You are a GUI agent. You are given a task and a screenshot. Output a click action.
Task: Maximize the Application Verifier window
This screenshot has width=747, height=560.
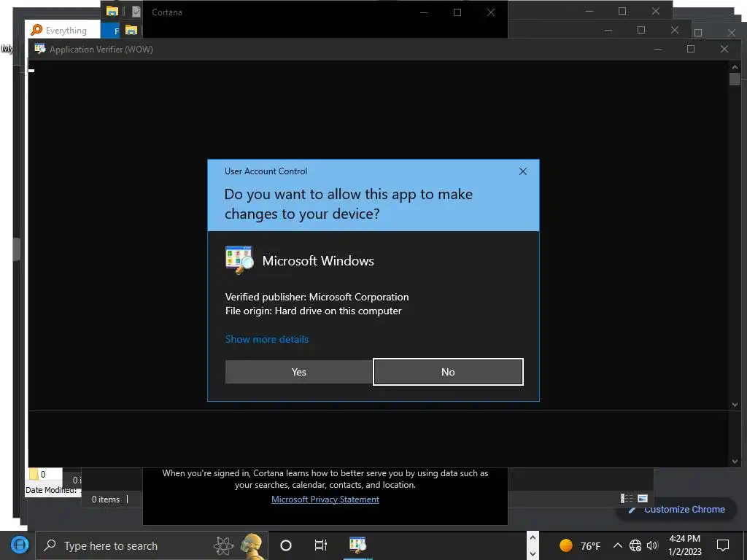pos(691,49)
